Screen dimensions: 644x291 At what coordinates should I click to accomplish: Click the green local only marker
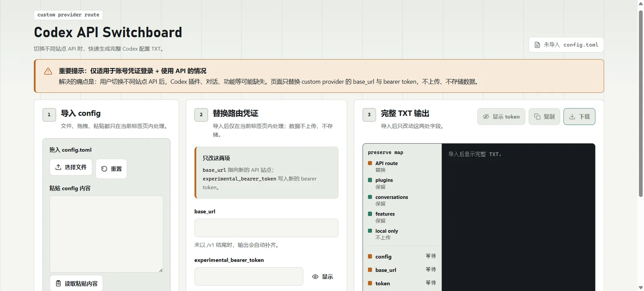point(370,231)
